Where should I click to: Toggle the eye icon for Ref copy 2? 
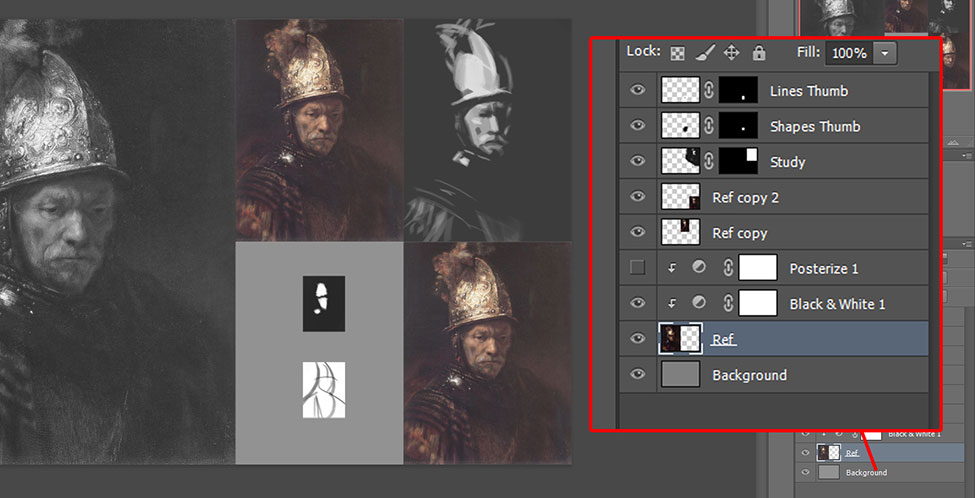[637, 196]
